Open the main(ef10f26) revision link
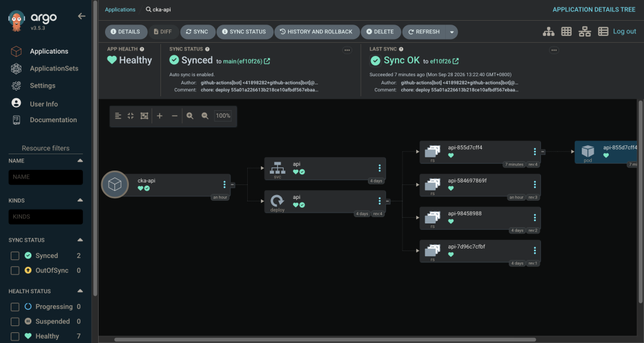This screenshot has height=343, width=644. pos(247,61)
